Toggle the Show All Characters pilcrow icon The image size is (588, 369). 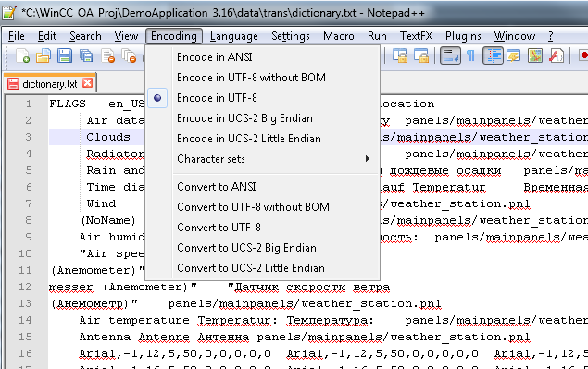[x=471, y=55]
